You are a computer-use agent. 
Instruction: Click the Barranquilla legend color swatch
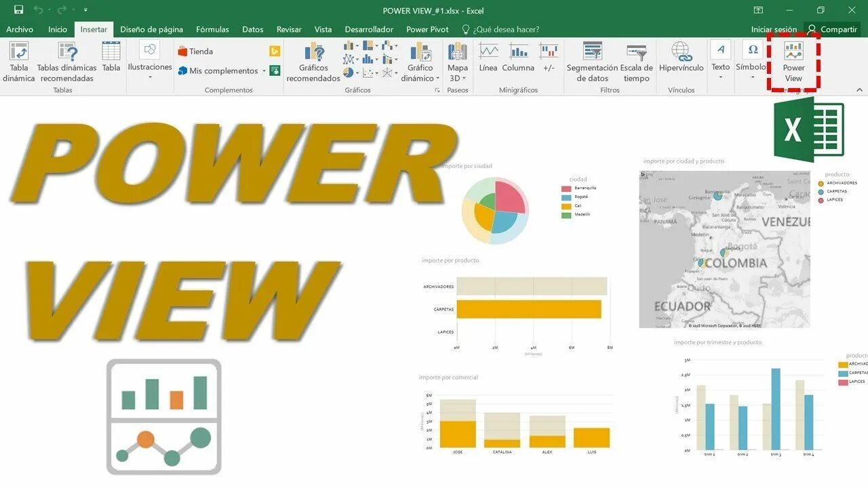(566, 188)
